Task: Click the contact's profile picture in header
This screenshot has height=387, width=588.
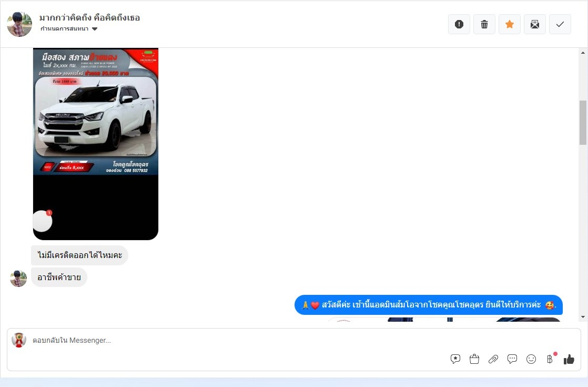Action: (x=19, y=24)
